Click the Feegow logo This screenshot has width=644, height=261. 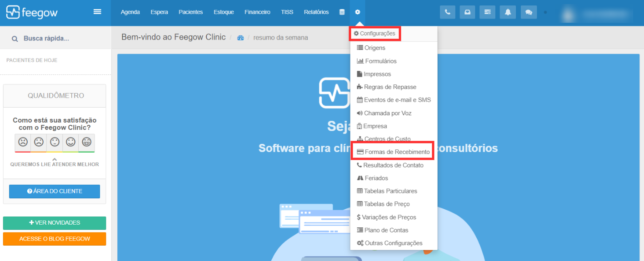click(x=32, y=12)
